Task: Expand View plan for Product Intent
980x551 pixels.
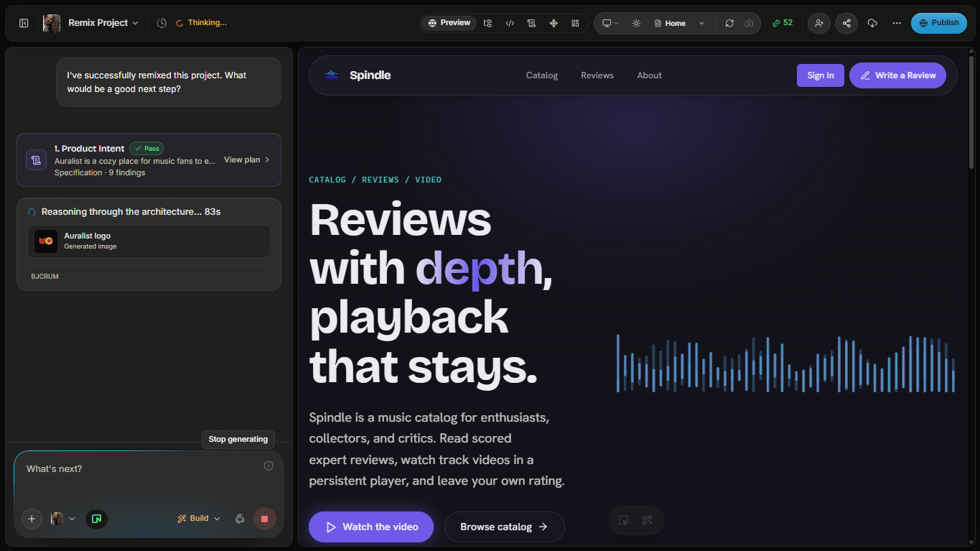Action: click(x=246, y=159)
